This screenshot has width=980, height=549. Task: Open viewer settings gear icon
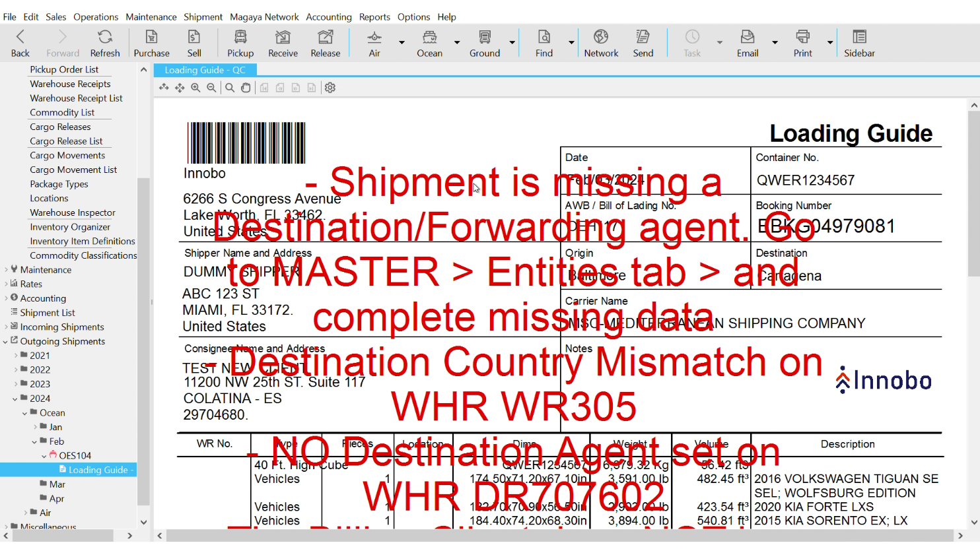click(330, 87)
